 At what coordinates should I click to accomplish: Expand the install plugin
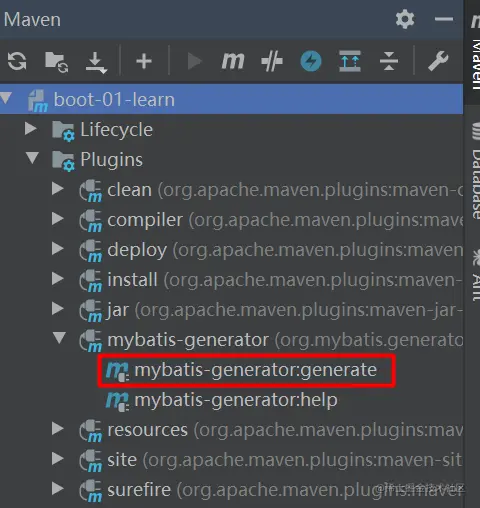pyautogui.click(x=58, y=278)
